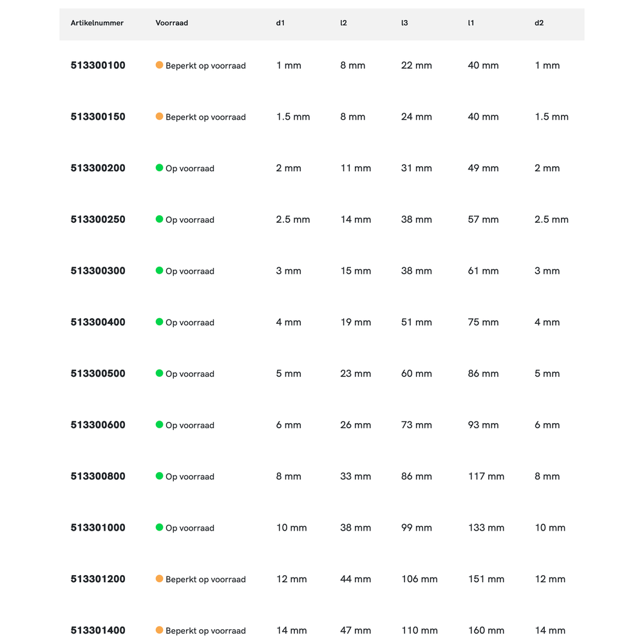Click 'Beperkt op voorraad' text for 513301200
The height and width of the screenshot is (644, 644).
[205, 580]
